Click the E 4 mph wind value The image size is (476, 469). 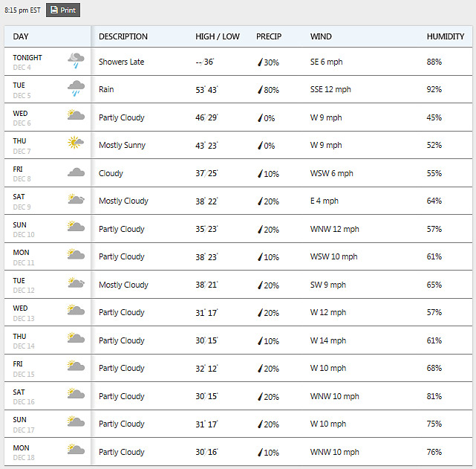[325, 201]
